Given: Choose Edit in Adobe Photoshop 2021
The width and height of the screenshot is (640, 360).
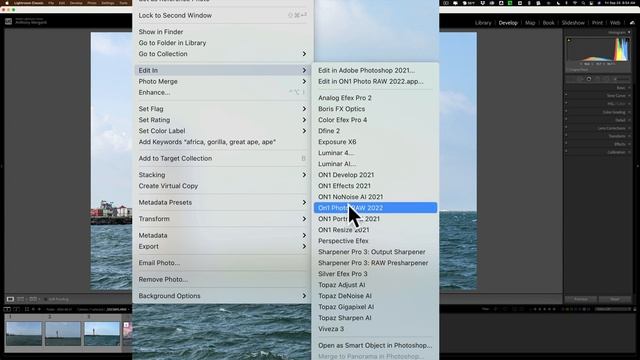Looking at the screenshot, I should (366, 70).
